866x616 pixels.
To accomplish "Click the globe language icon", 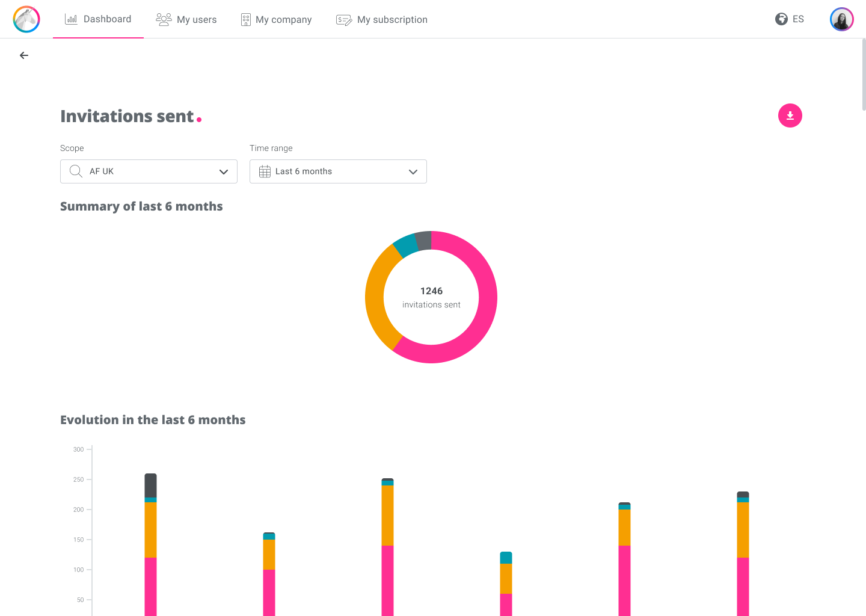I will [x=781, y=19].
